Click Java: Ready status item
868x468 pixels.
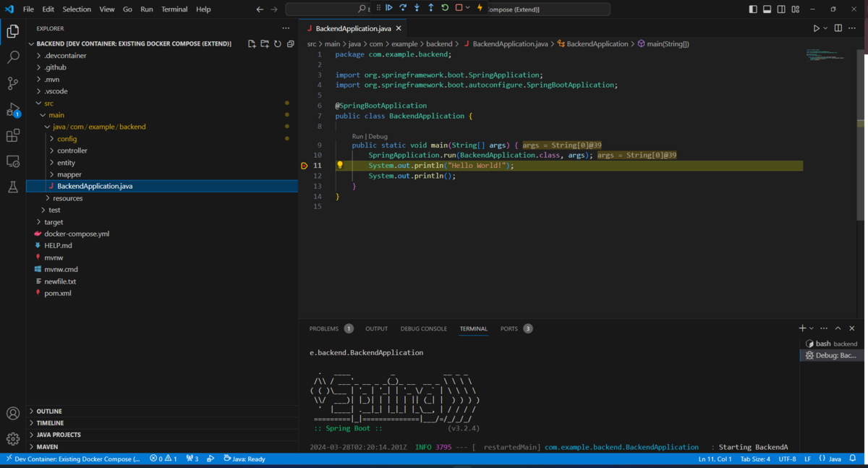[x=244, y=459]
